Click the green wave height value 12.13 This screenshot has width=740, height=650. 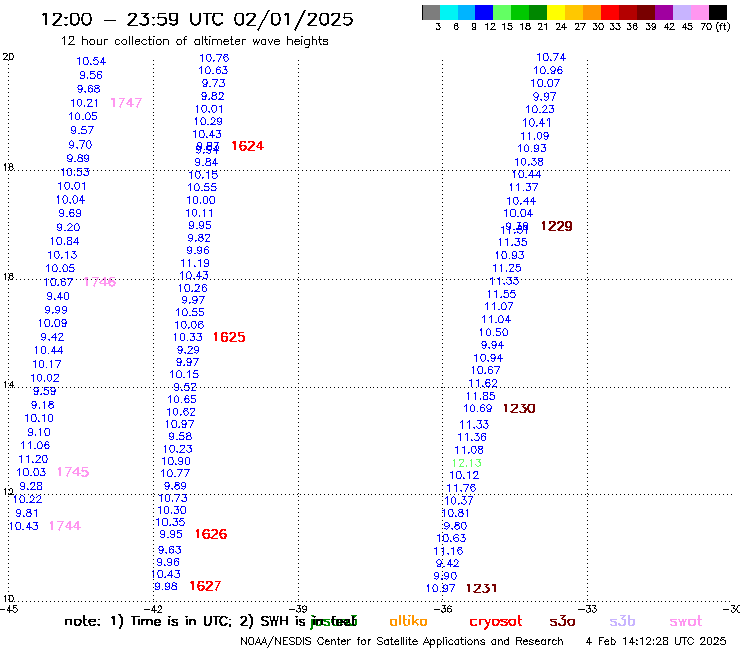point(467,463)
